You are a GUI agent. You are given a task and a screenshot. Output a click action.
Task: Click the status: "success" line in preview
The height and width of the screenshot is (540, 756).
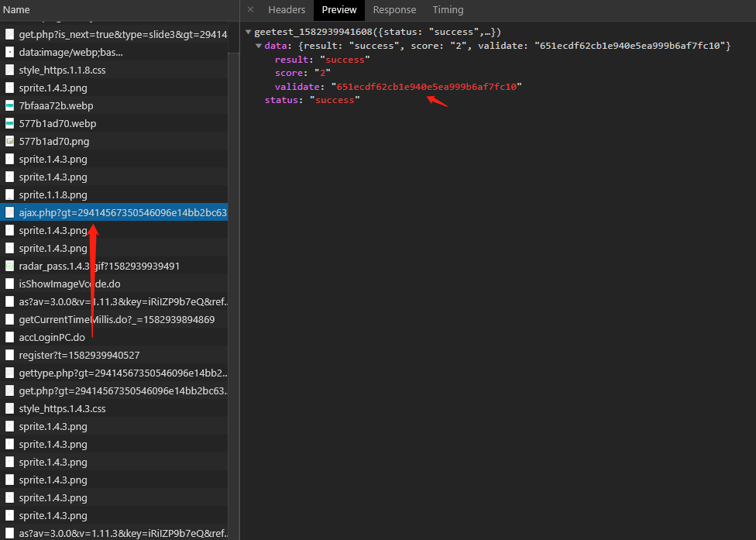click(x=312, y=100)
